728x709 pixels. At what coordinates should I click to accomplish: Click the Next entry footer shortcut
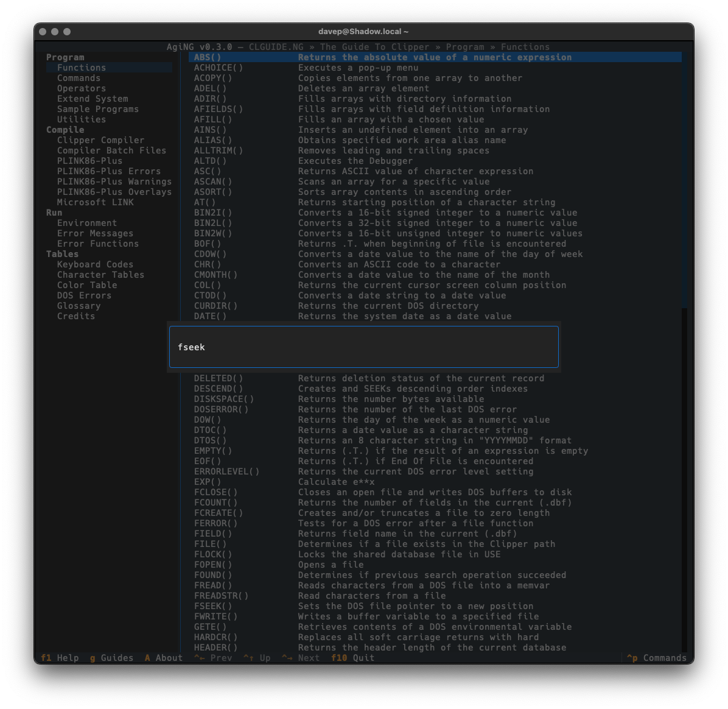point(301,658)
